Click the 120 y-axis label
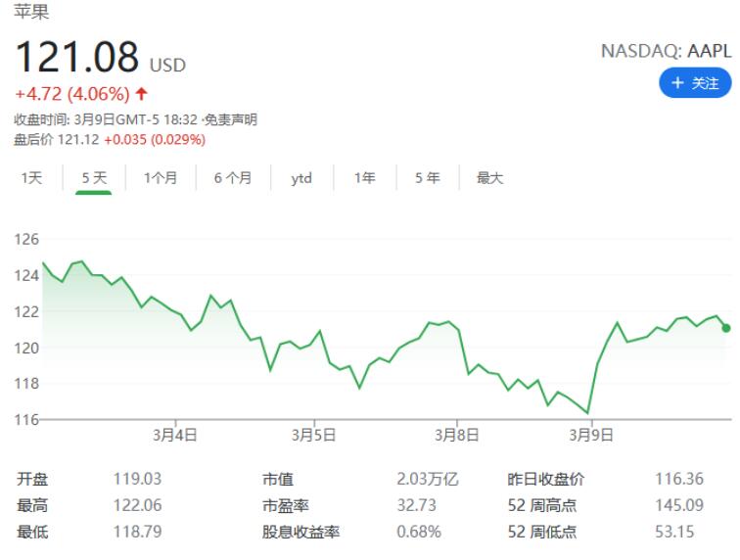The height and width of the screenshot is (560, 740). coord(26,348)
